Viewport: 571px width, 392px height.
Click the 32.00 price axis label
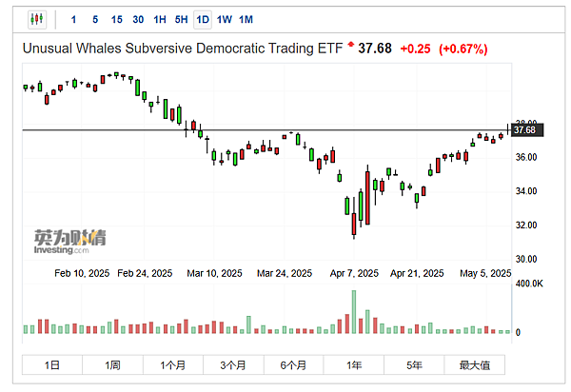pyautogui.click(x=526, y=225)
